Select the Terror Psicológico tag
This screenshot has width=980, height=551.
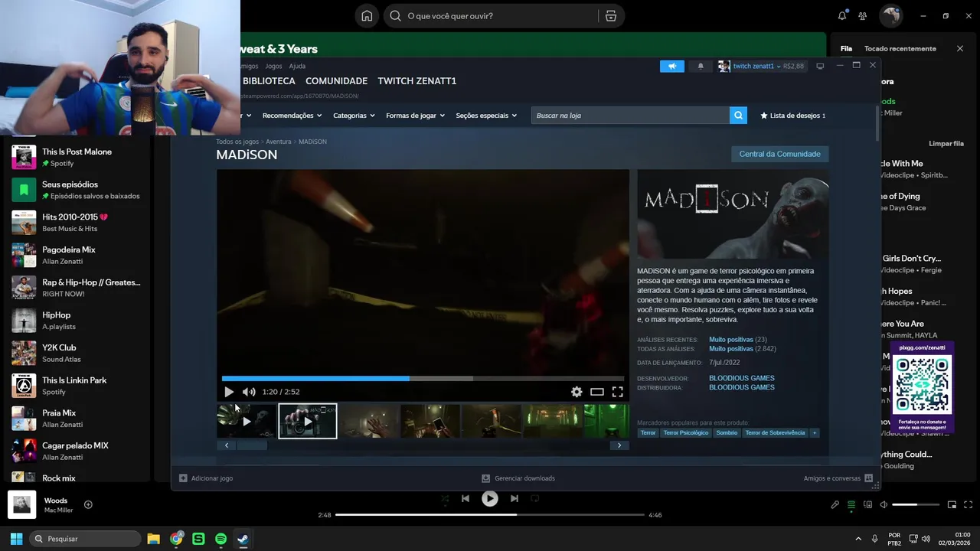[686, 433]
